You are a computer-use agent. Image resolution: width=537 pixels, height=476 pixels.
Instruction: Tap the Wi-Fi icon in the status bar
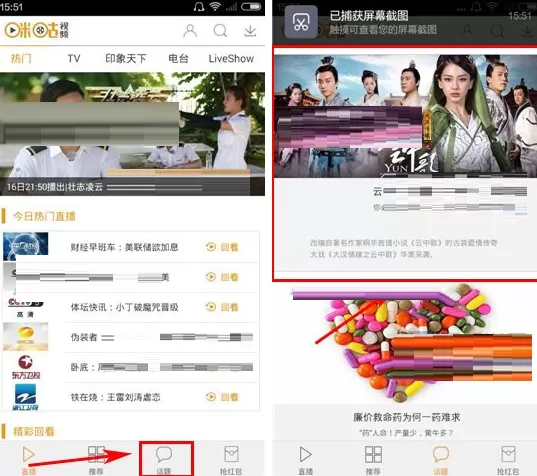click(215, 7)
